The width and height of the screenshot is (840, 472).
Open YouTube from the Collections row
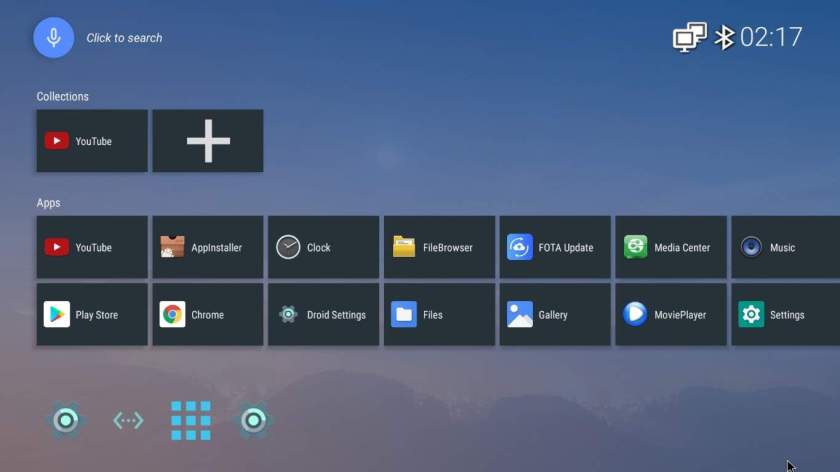tap(92, 141)
